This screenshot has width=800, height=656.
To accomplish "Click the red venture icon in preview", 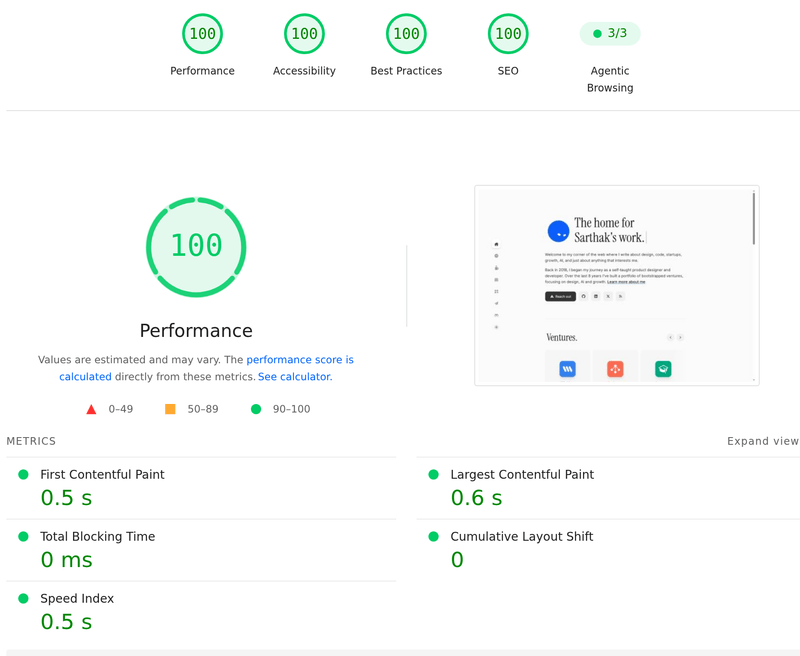I will pyautogui.click(x=615, y=368).
